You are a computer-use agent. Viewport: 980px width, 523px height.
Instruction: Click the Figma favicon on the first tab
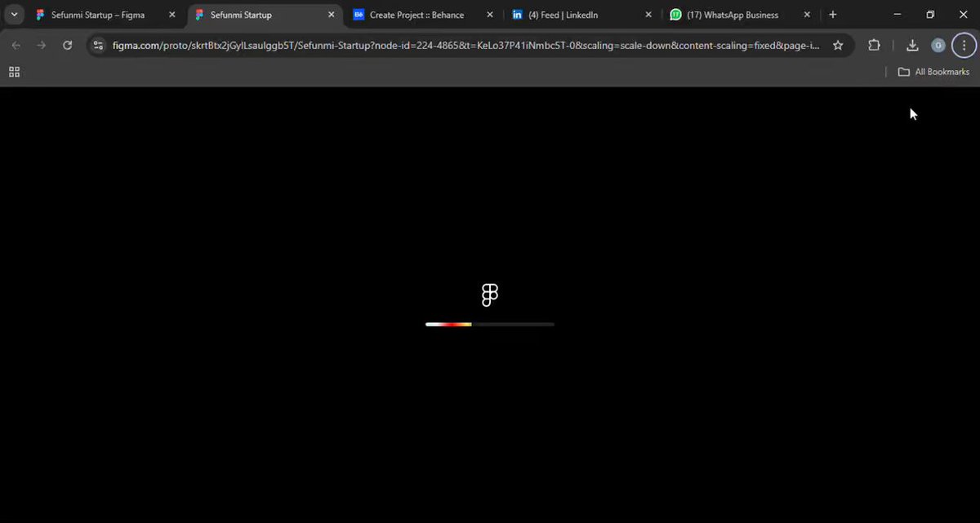40,15
